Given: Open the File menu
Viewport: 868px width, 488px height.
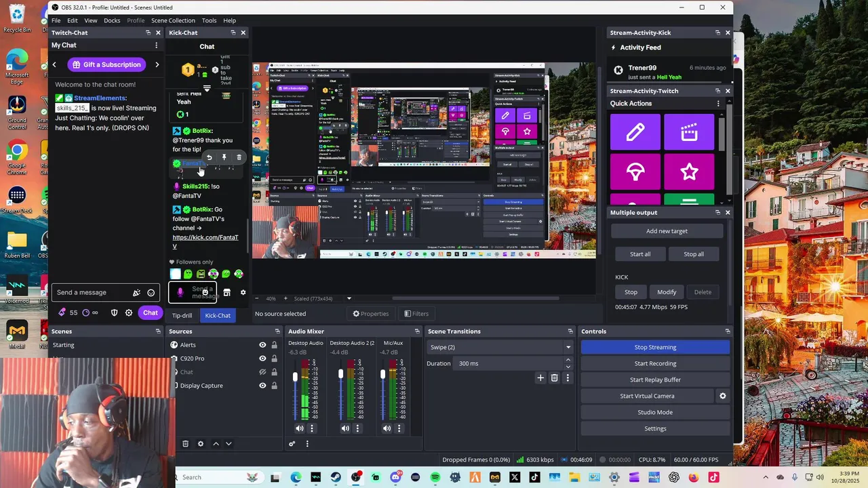Looking at the screenshot, I should [x=56, y=20].
